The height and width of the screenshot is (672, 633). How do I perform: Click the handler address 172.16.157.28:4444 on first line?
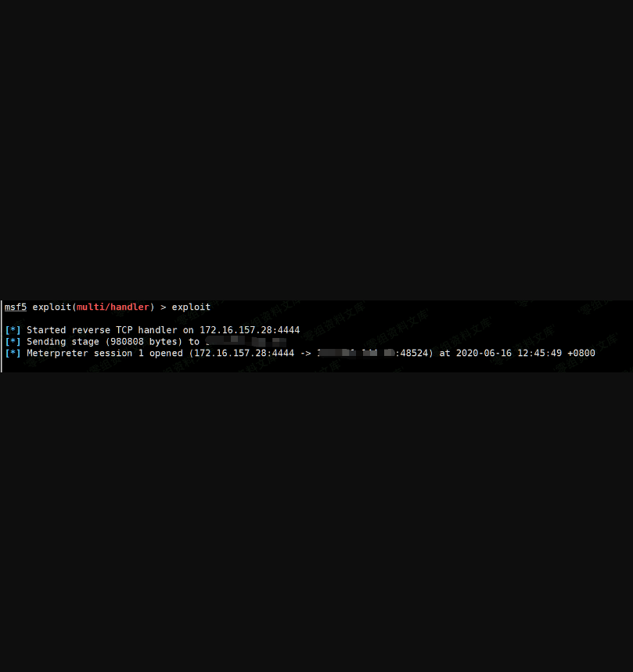point(250,330)
